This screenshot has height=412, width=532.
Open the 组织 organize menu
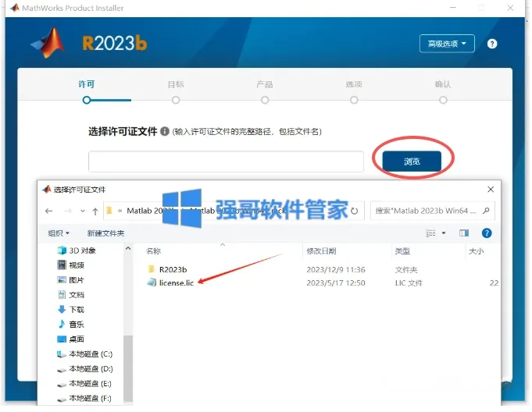pyautogui.click(x=59, y=233)
